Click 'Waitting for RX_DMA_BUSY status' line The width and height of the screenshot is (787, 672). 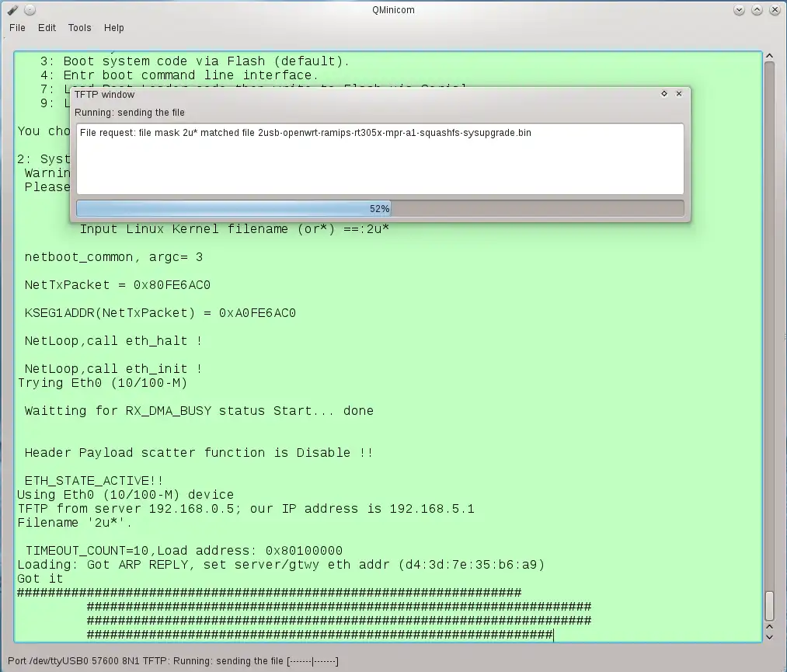[x=199, y=411]
